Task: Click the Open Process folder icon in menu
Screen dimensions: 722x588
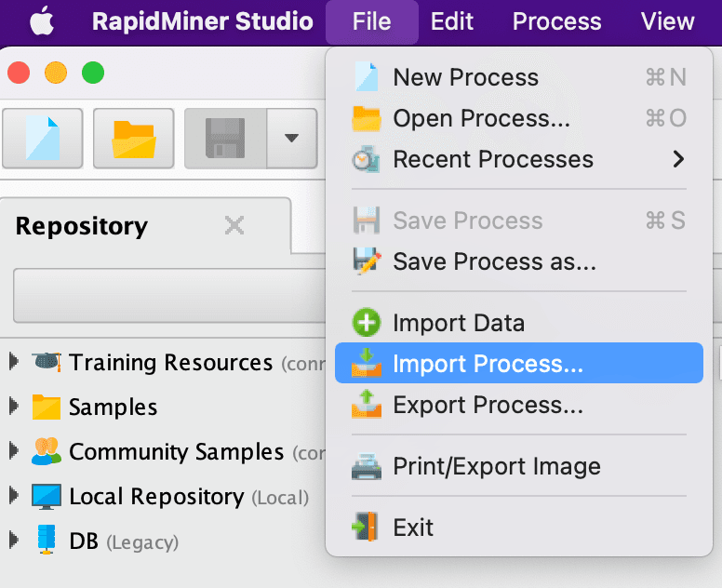Action: tap(367, 118)
